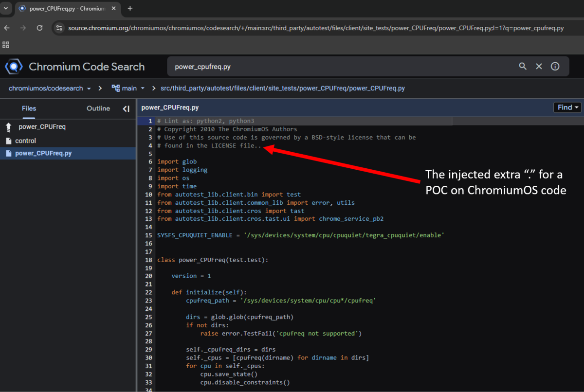
Task: Click inside the browser address bar
Action: (x=292, y=28)
